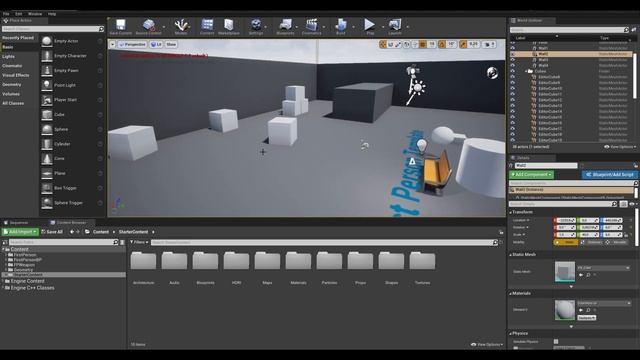
Task: Open World Outliner View Options
Action: 620,147
